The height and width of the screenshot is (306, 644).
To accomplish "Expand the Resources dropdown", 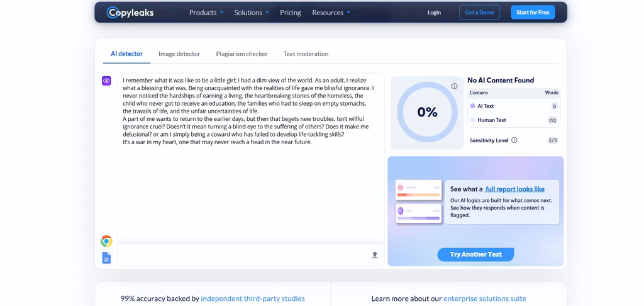I will click(331, 13).
